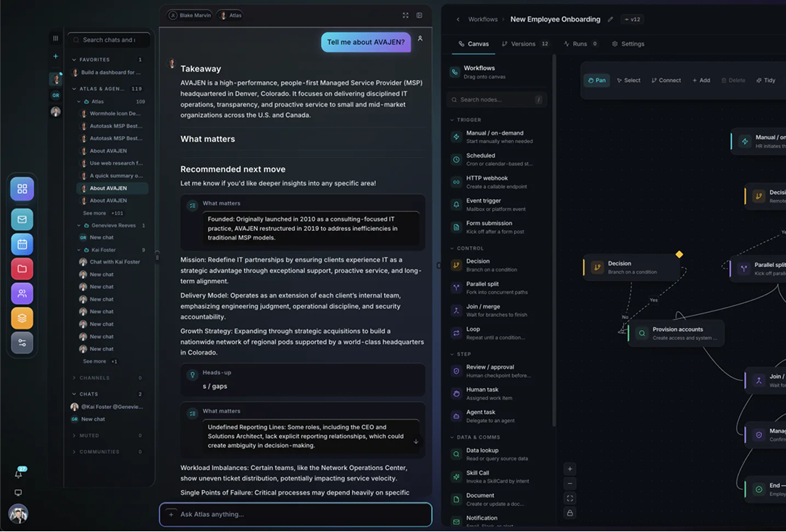
Task: Focus the Search nodes field
Action: click(x=497, y=100)
